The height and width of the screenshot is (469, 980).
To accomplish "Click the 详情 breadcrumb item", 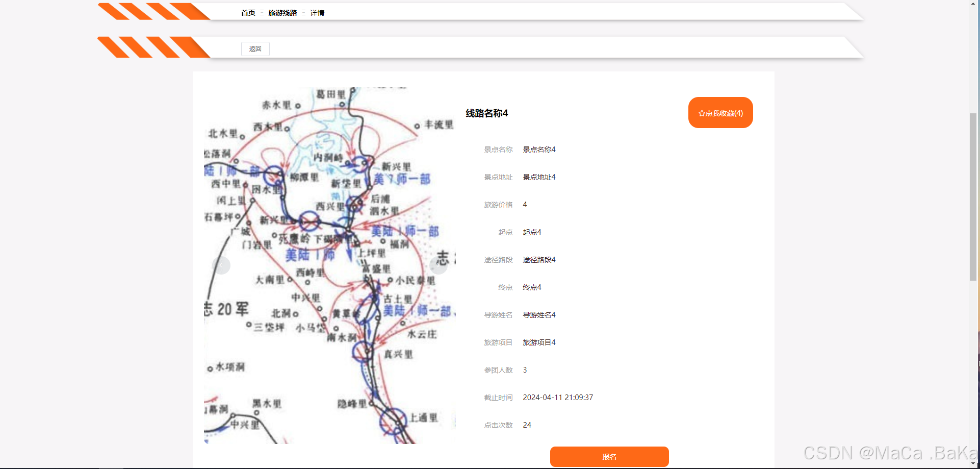I will point(317,13).
